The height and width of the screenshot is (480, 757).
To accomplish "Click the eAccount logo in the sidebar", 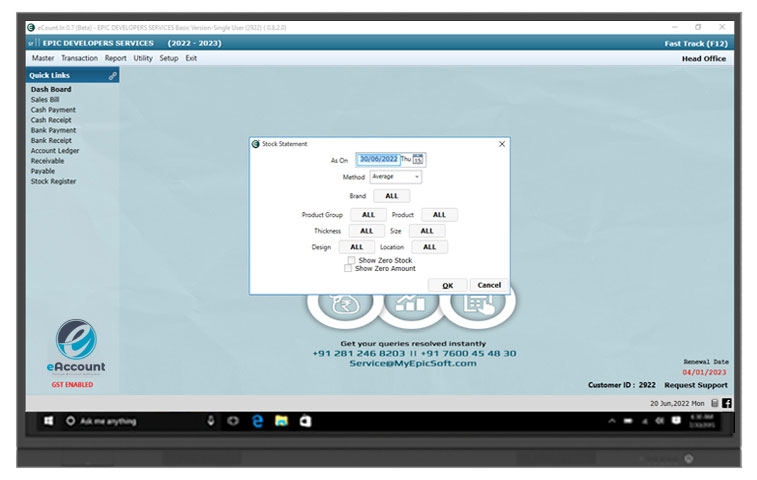I will tap(76, 346).
